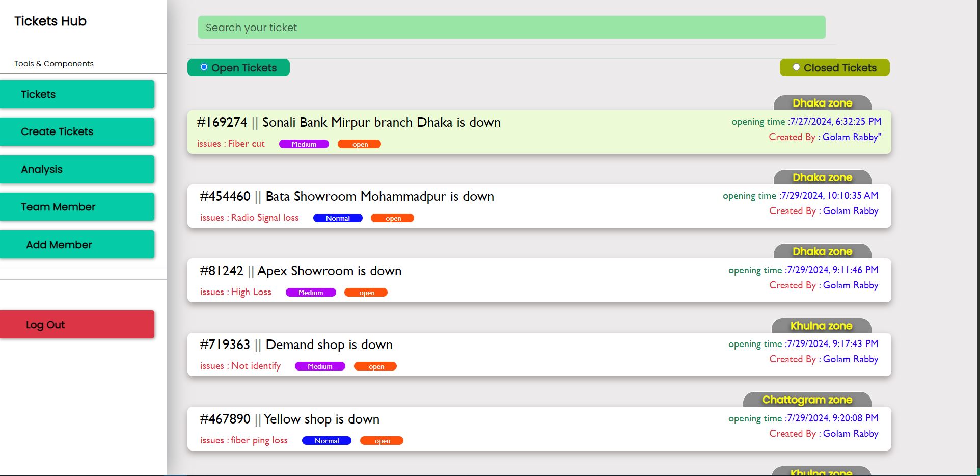Open ticket #454460 Bata Showroom Mohammadpur

coord(379,197)
